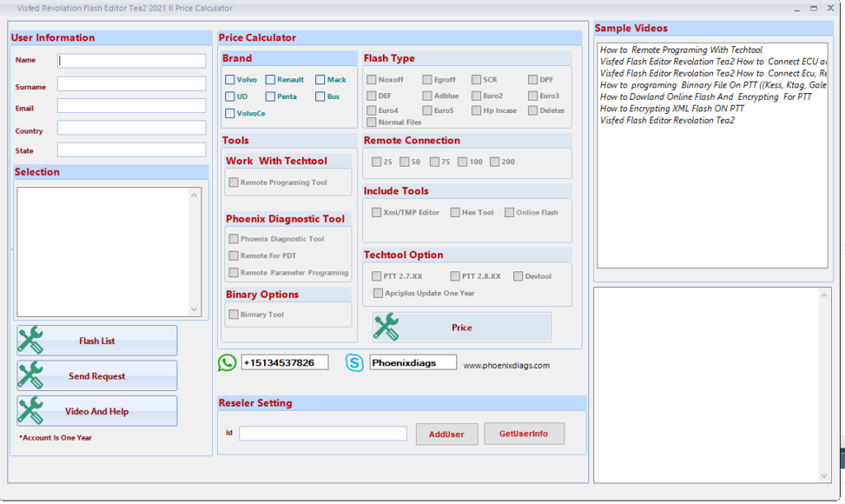This screenshot has height=504, width=845.
Task: Select the DEF flash type checkbox
Action: (371, 96)
